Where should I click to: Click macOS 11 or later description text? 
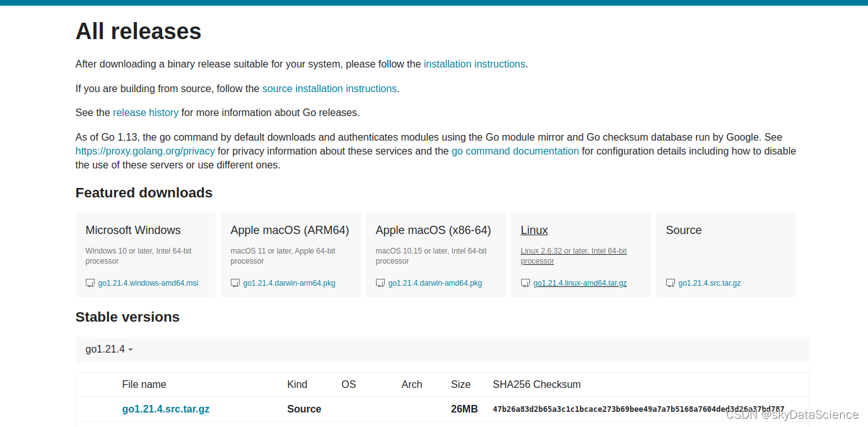click(283, 255)
